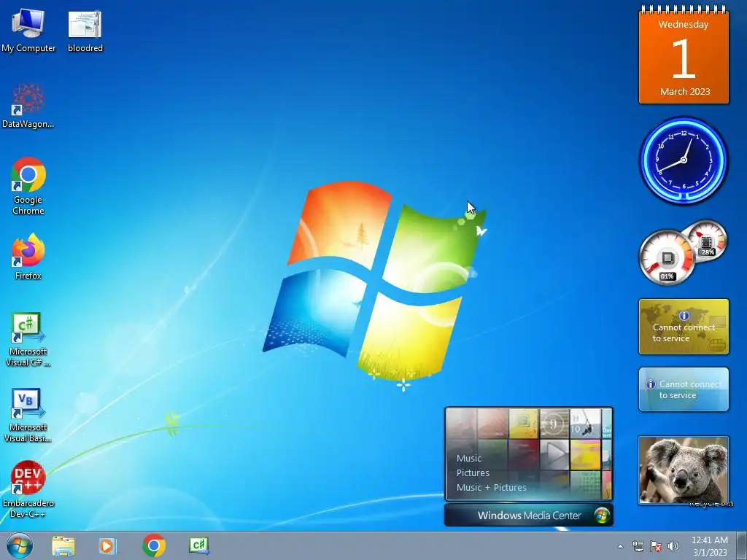Open the Action Center flag icon

click(x=656, y=546)
